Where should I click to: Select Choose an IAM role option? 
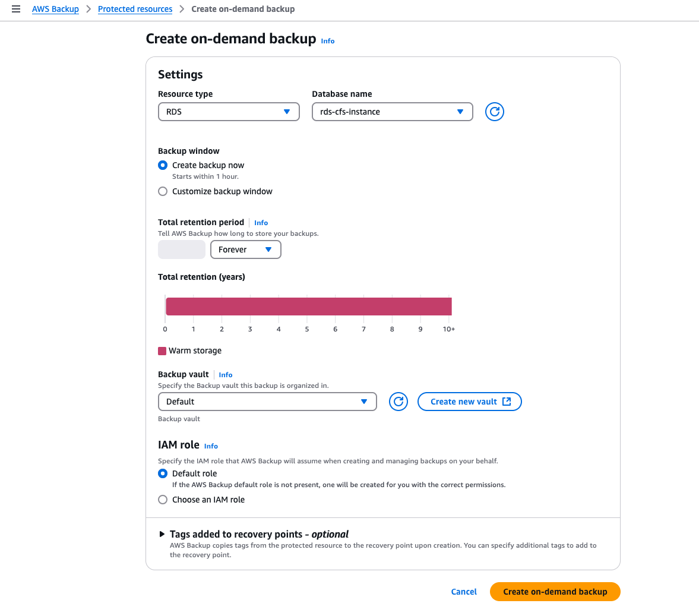coord(163,500)
